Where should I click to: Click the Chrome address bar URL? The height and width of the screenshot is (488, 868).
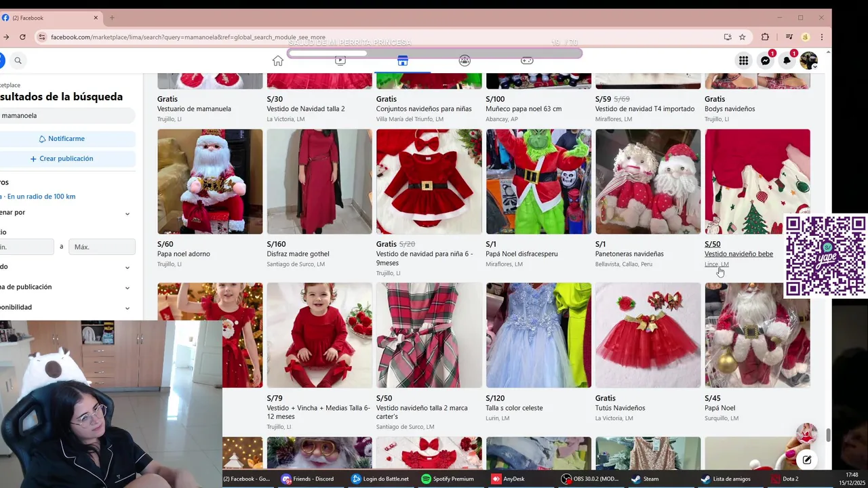[x=188, y=37]
